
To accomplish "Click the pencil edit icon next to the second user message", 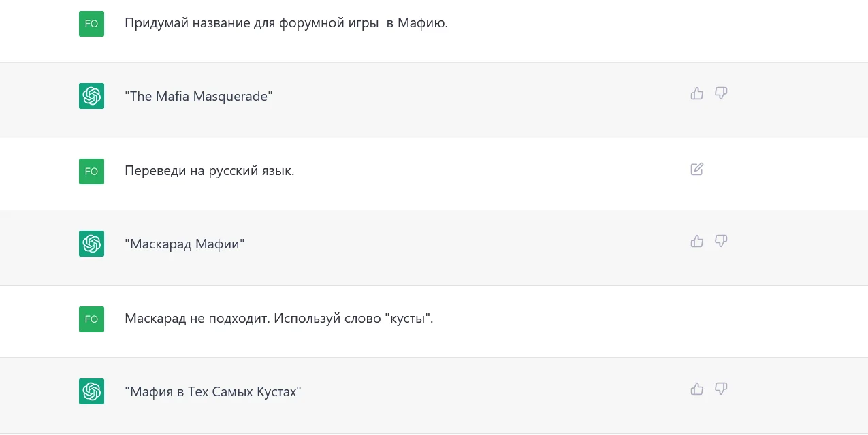I will pos(696,169).
